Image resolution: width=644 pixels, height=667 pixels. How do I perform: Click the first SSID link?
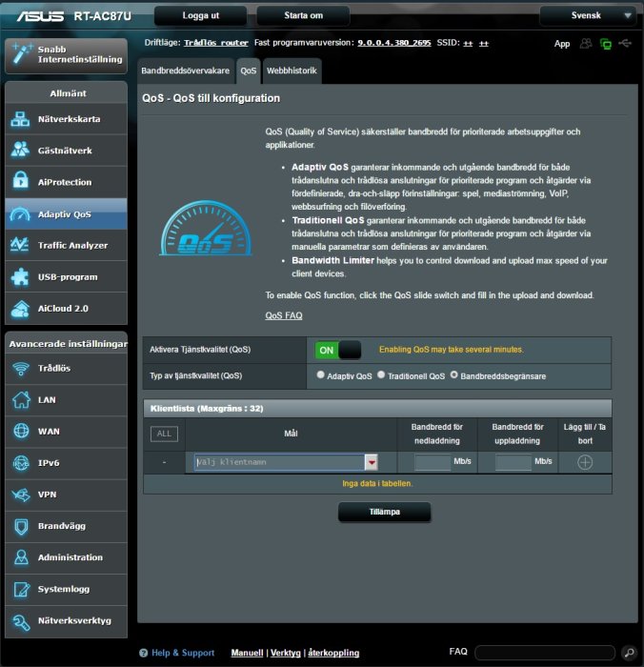pyautogui.click(x=468, y=43)
